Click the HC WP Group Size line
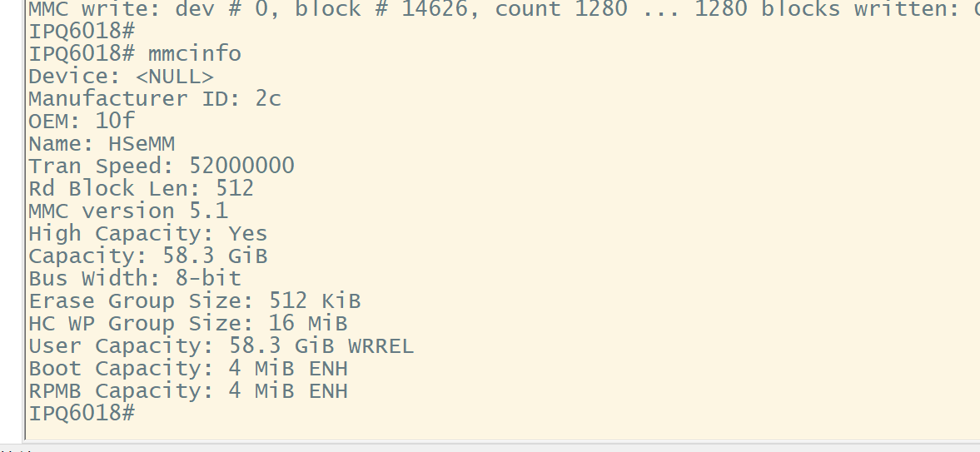The image size is (980, 452). pyautogui.click(x=188, y=323)
